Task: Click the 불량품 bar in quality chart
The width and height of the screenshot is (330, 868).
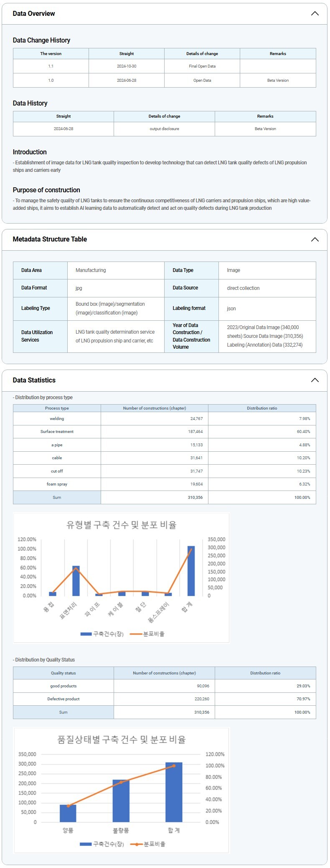Action: coord(121,800)
